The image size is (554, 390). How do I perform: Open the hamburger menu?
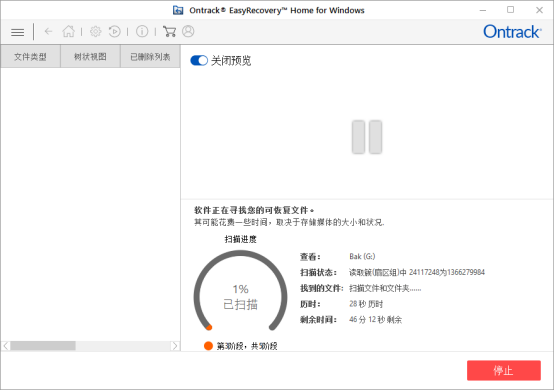18,32
